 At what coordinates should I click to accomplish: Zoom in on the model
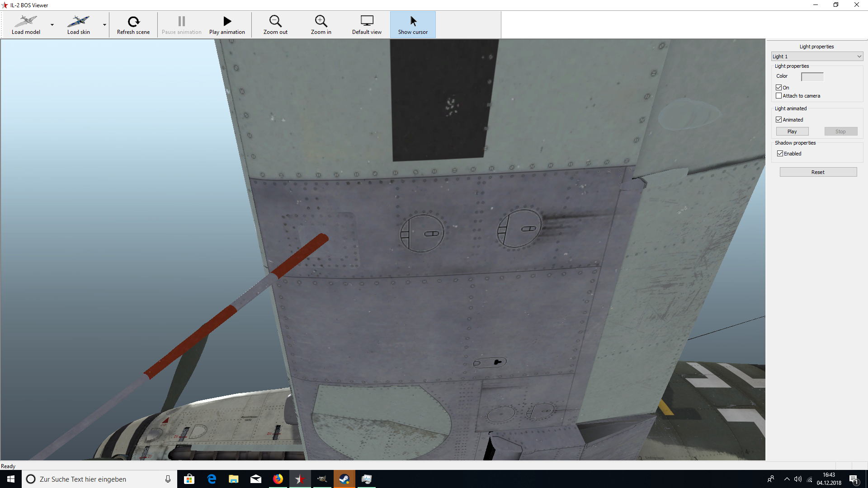pyautogui.click(x=321, y=25)
